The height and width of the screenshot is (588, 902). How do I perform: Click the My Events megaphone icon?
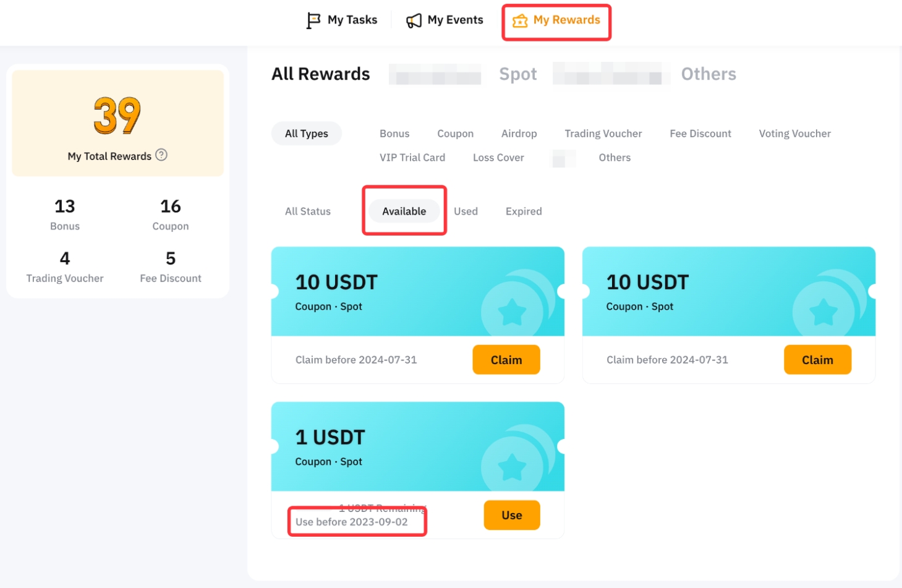[x=414, y=21]
